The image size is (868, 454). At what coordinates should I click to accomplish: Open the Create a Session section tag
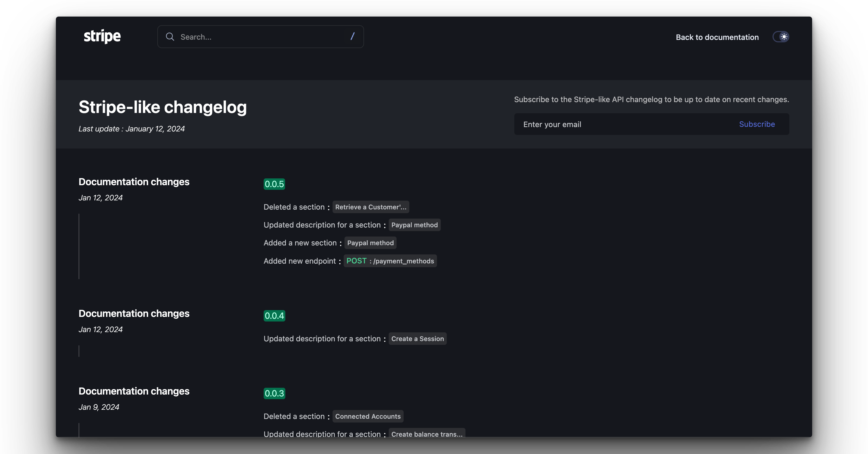[417, 339]
